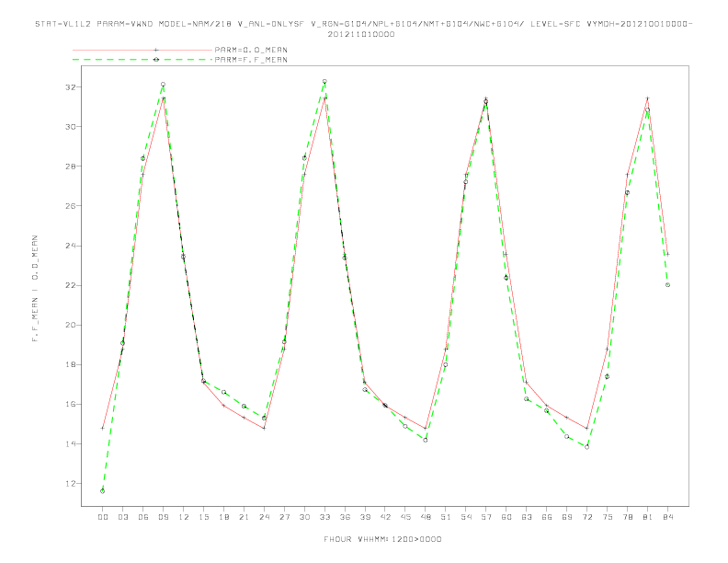This screenshot has width=728, height=563.
Task: Click the chart title line starting STAT-VL1L2
Action: (x=363, y=24)
